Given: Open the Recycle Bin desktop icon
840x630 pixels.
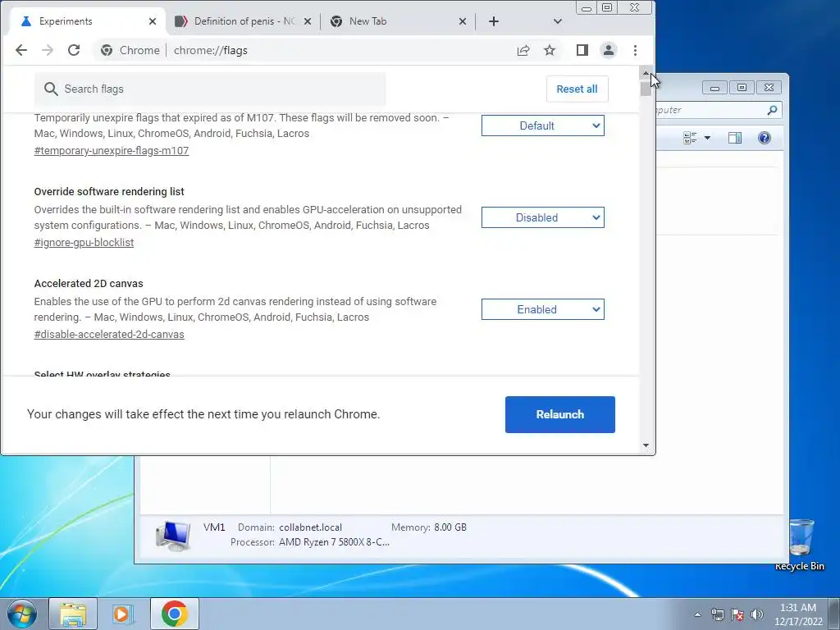Looking at the screenshot, I should [800, 545].
